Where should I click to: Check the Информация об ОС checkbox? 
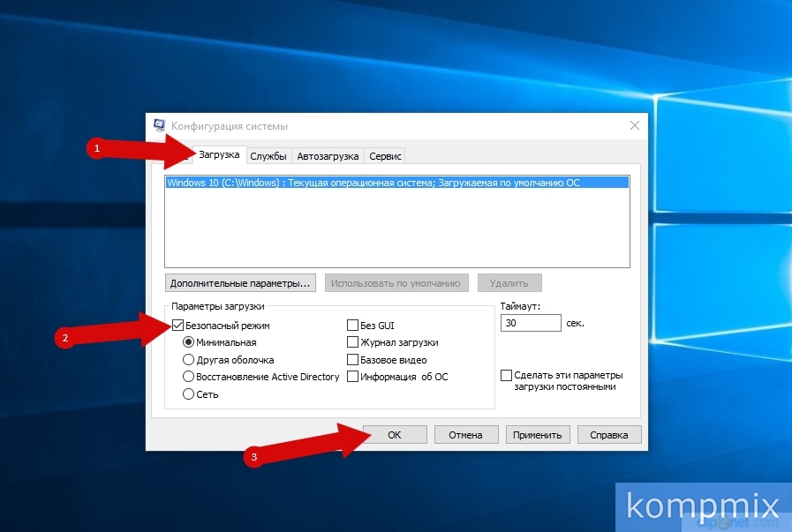(x=352, y=377)
